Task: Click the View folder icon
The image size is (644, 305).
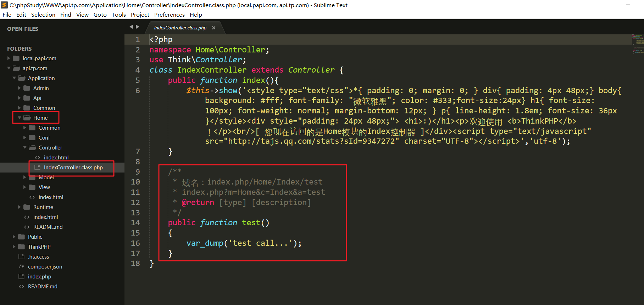Action: 32,187
